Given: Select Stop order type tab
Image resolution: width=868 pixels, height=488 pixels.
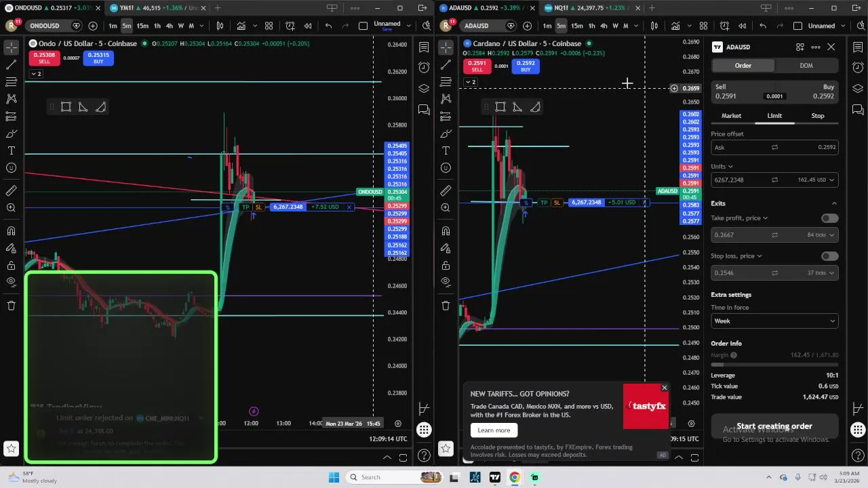Looking at the screenshot, I should [818, 116].
